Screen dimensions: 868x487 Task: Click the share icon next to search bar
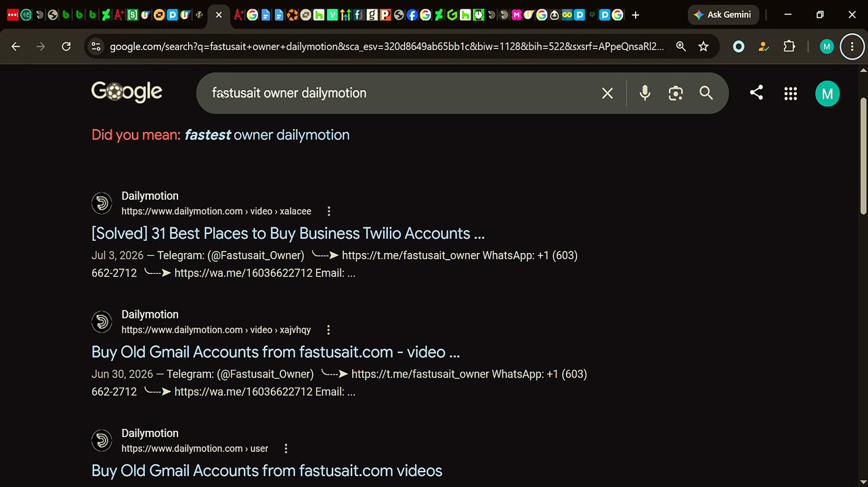pyautogui.click(x=756, y=93)
